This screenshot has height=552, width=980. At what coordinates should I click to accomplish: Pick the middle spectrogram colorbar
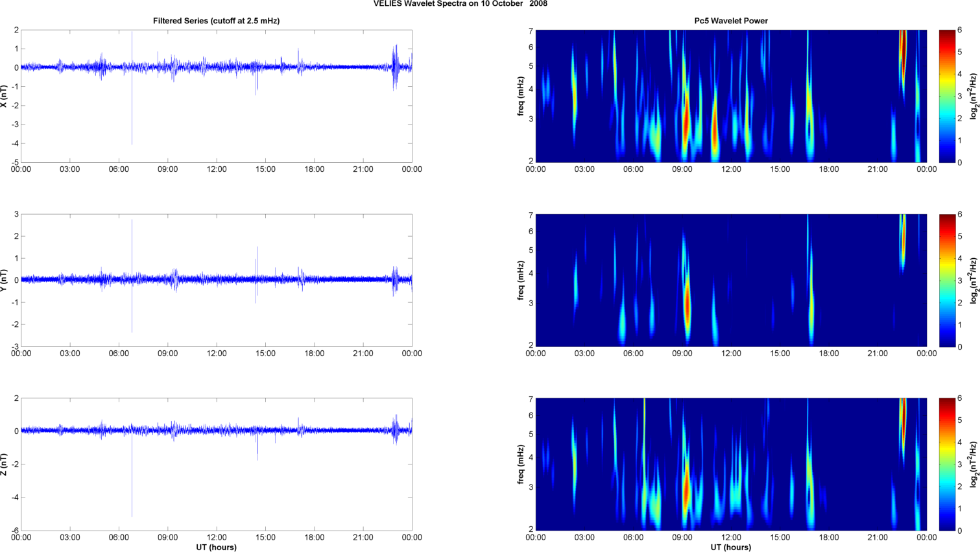947,280
